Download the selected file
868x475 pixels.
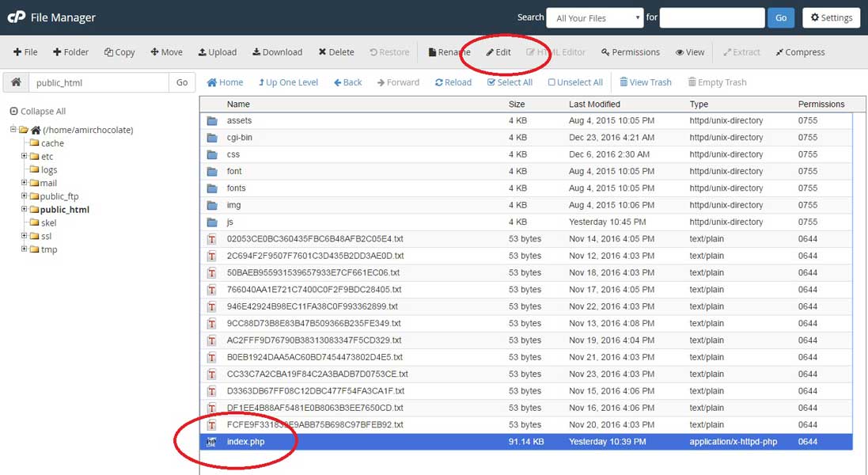[278, 52]
